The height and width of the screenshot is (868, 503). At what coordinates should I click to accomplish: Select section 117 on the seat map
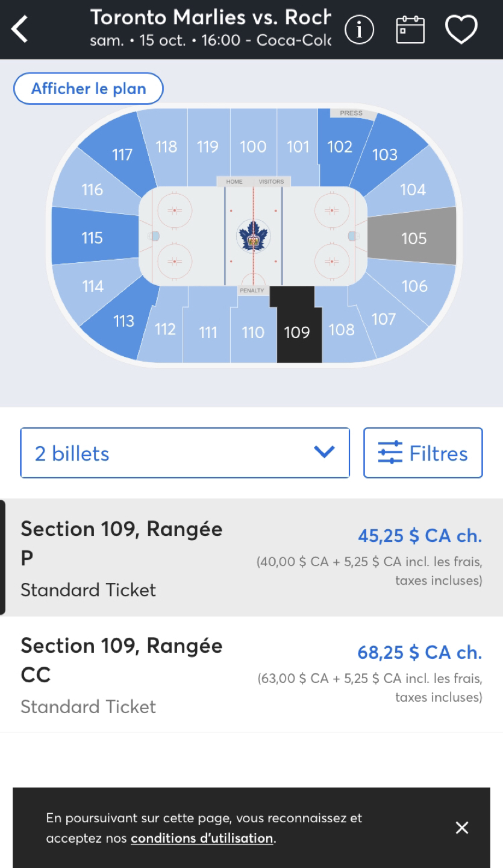click(122, 154)
